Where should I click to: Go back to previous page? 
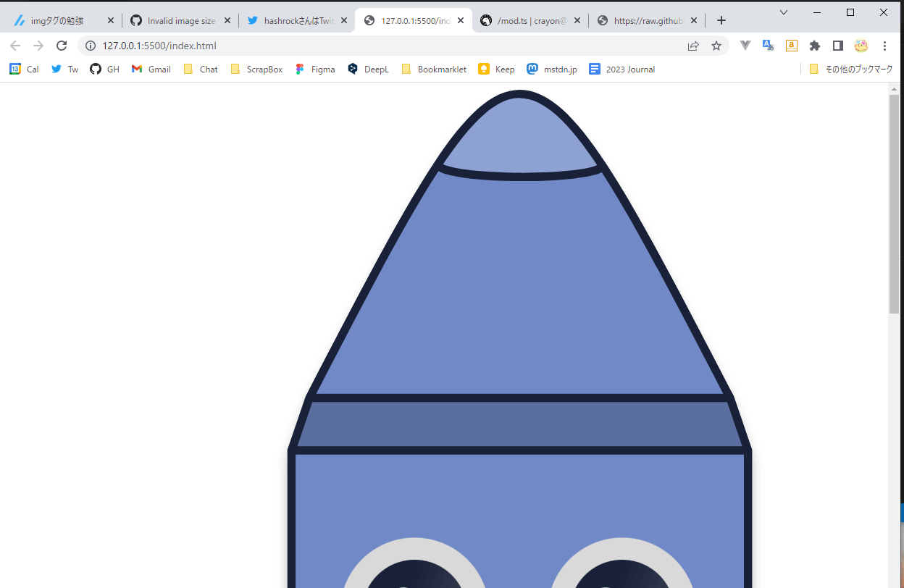[15, 46]
